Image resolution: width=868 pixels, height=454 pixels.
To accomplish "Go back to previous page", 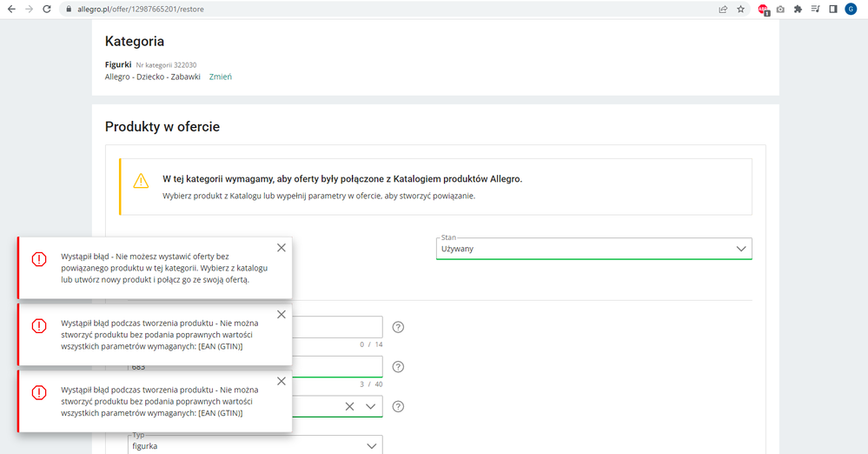I will [x=11, y=9].
